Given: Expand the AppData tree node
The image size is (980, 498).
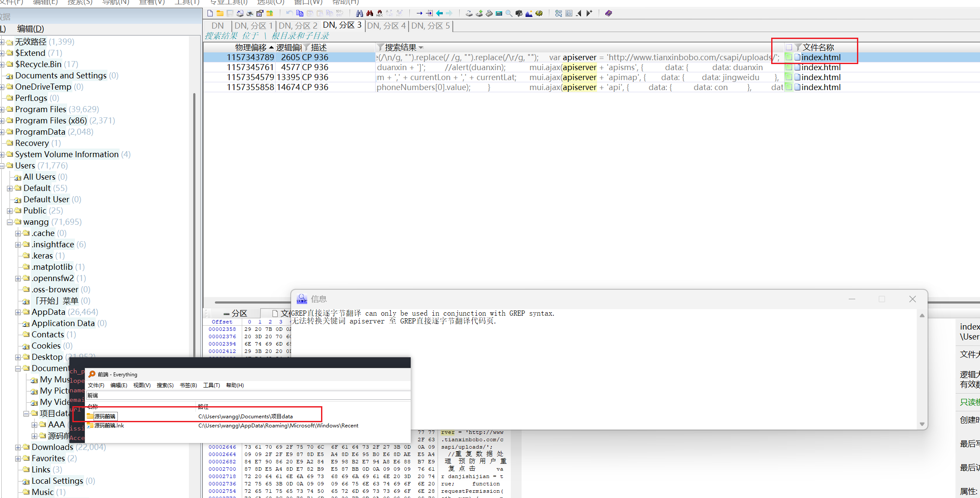Looking at the screenshot, I should coord(18,312).
